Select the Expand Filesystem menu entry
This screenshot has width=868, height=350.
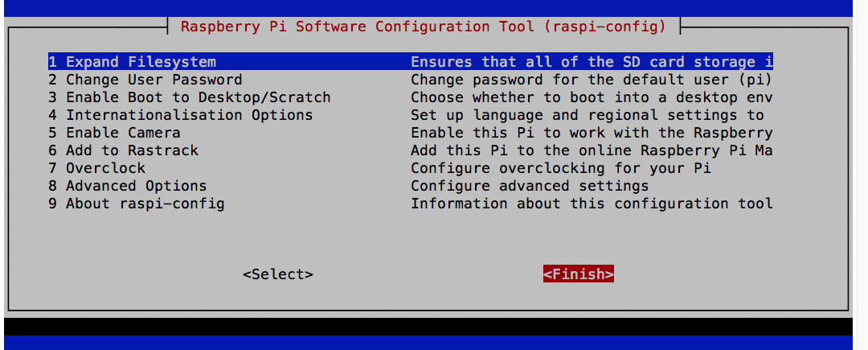pyautogui.click(x=410, y=61)
